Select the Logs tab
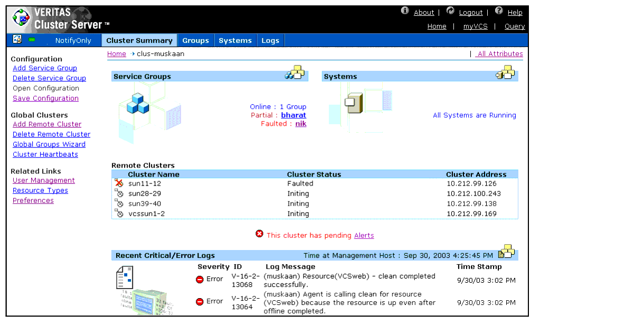This screenshot has width=644, height=333. [x=270, y=41]
